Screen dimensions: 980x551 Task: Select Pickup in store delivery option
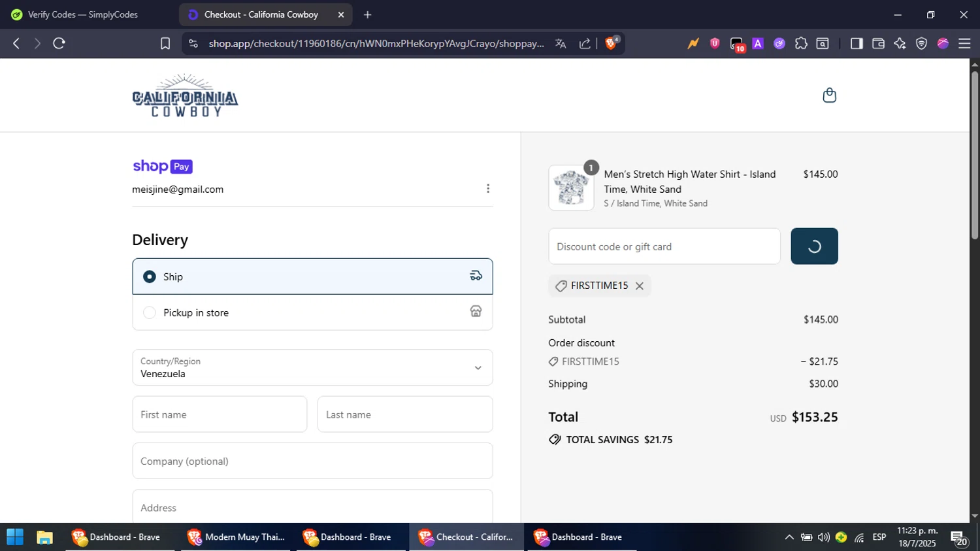(x=312, y=312)
